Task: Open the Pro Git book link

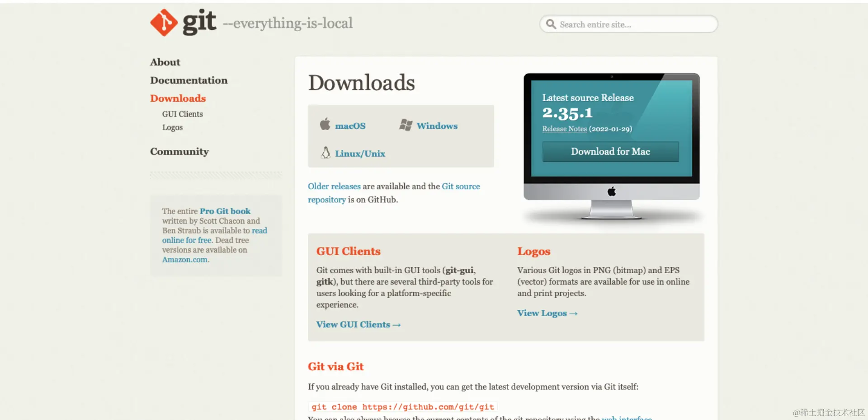Action: point(225,211)
